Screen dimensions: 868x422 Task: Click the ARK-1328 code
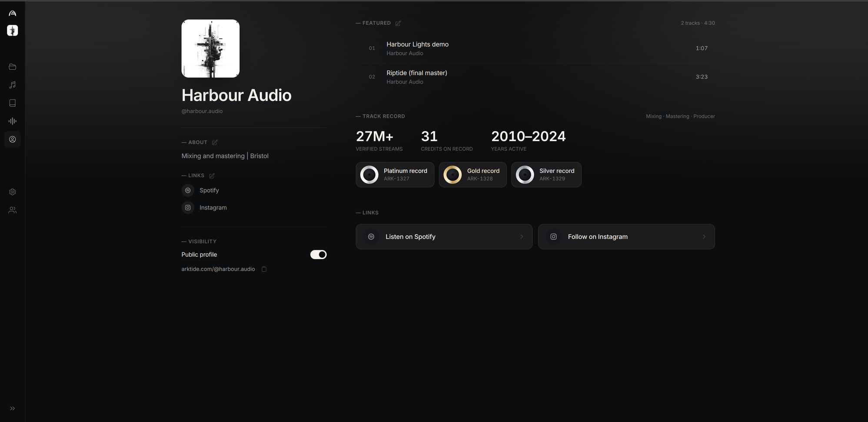tap(480, 179)
